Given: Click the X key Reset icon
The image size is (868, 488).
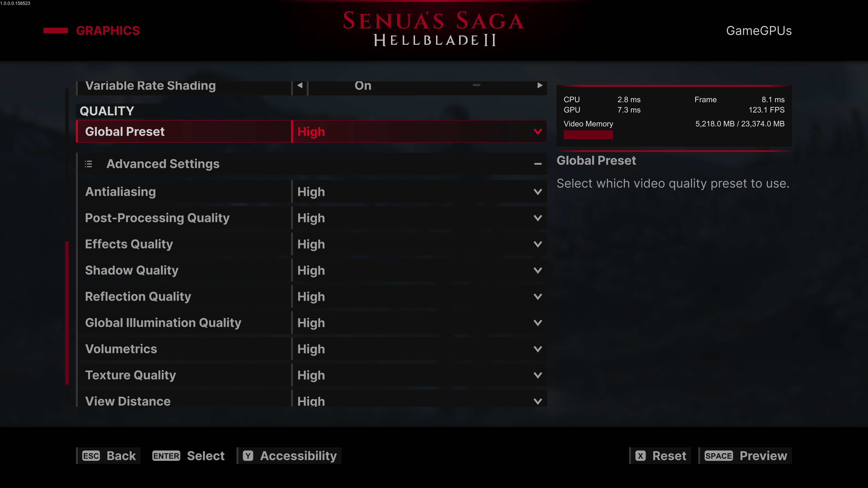Looking at the screenshot, I should 640,456.
